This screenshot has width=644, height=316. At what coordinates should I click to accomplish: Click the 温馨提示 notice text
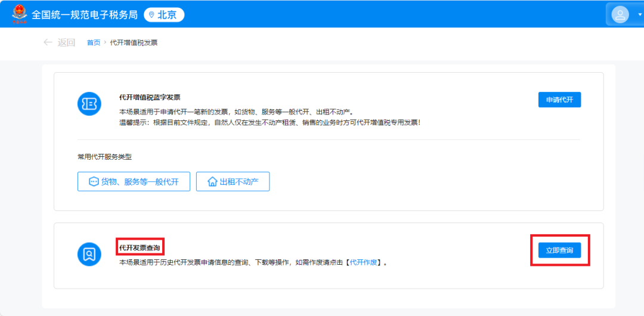coord(270,122)
